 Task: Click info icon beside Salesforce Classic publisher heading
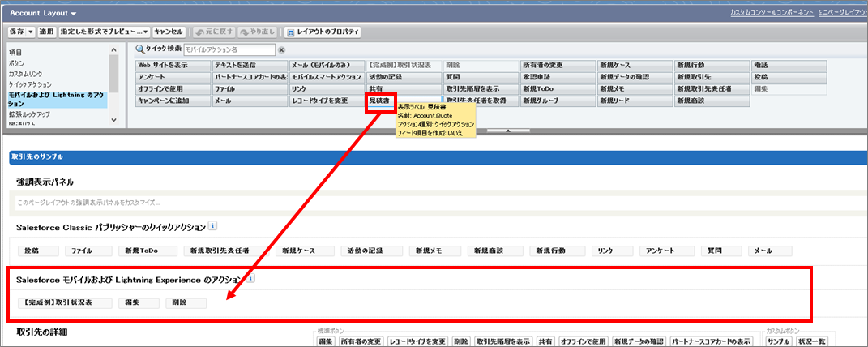(x=212, y=227)
